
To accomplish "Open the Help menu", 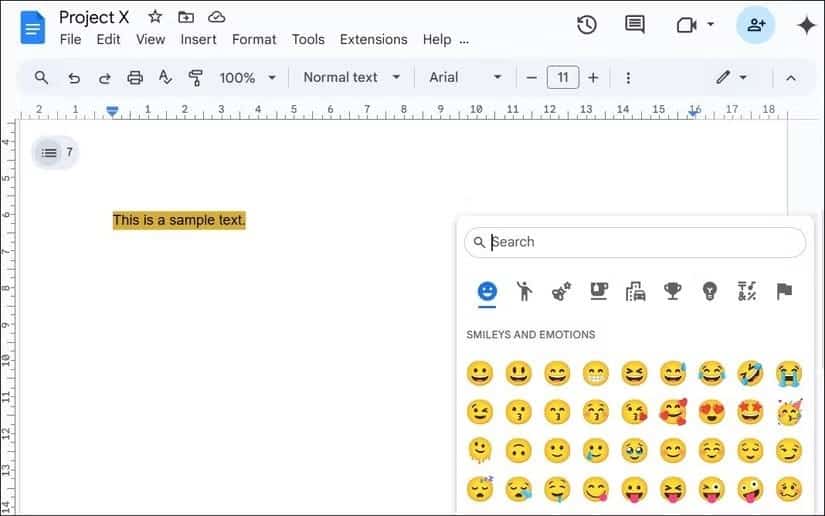I will coord(437,39).
